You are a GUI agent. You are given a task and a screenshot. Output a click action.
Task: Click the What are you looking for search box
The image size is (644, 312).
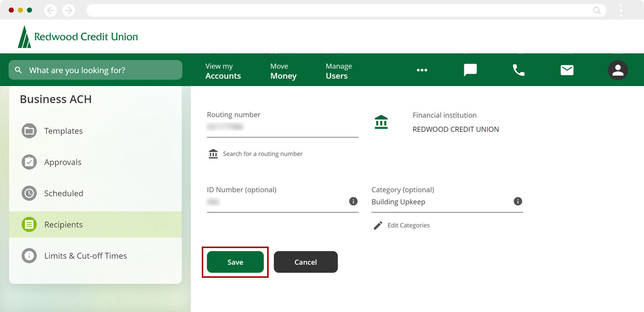[95, 70]
